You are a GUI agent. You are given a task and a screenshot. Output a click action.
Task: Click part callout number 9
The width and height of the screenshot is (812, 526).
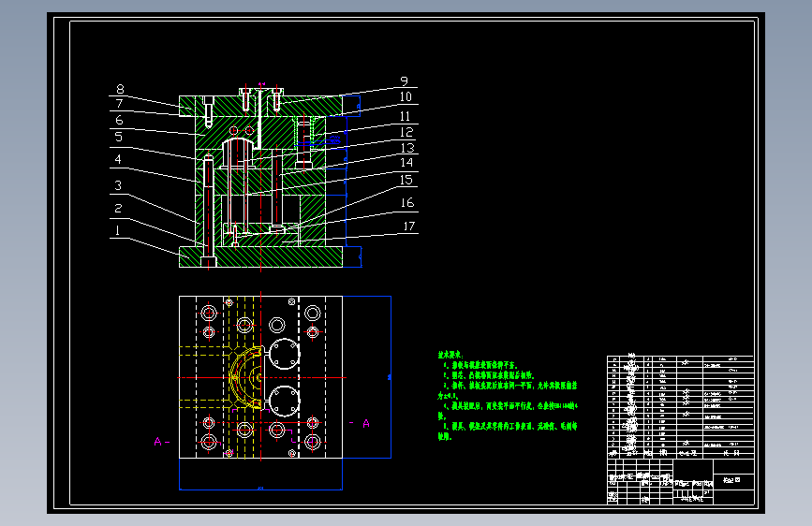(x=404, y=81)
